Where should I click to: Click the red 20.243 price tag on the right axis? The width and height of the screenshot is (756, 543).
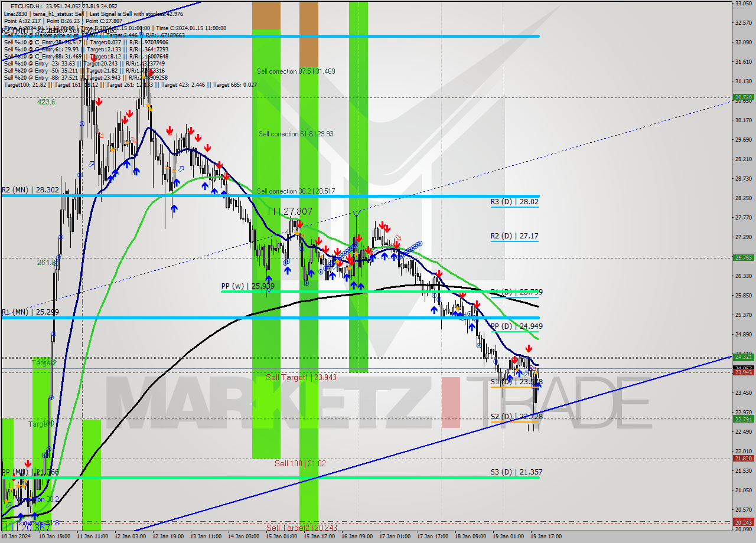(742, 522)
